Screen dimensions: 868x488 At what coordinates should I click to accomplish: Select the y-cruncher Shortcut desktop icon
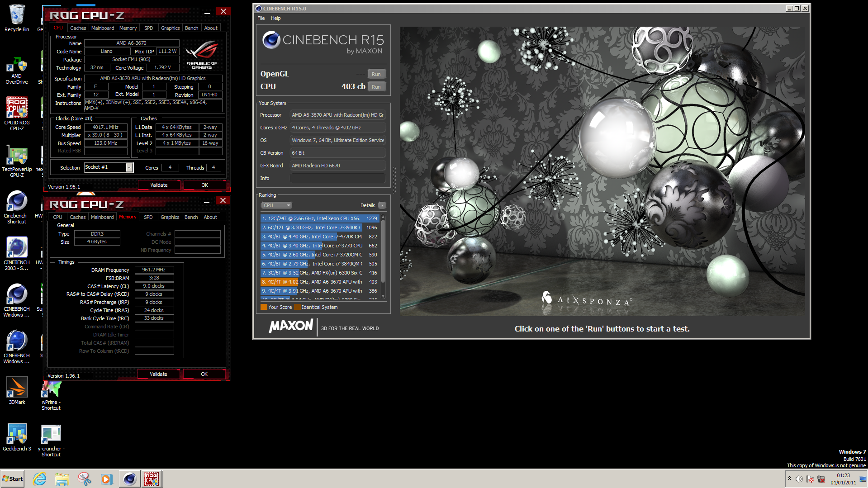click(x=51, y=441)
